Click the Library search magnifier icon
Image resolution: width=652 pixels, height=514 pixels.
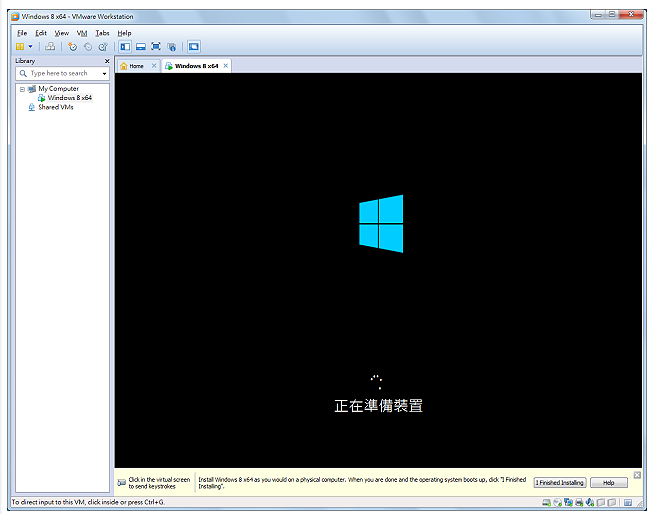pos(23,73)
